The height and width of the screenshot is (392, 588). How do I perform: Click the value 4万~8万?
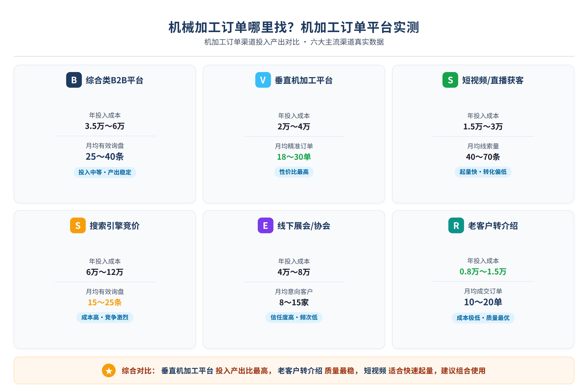[294, 272]
